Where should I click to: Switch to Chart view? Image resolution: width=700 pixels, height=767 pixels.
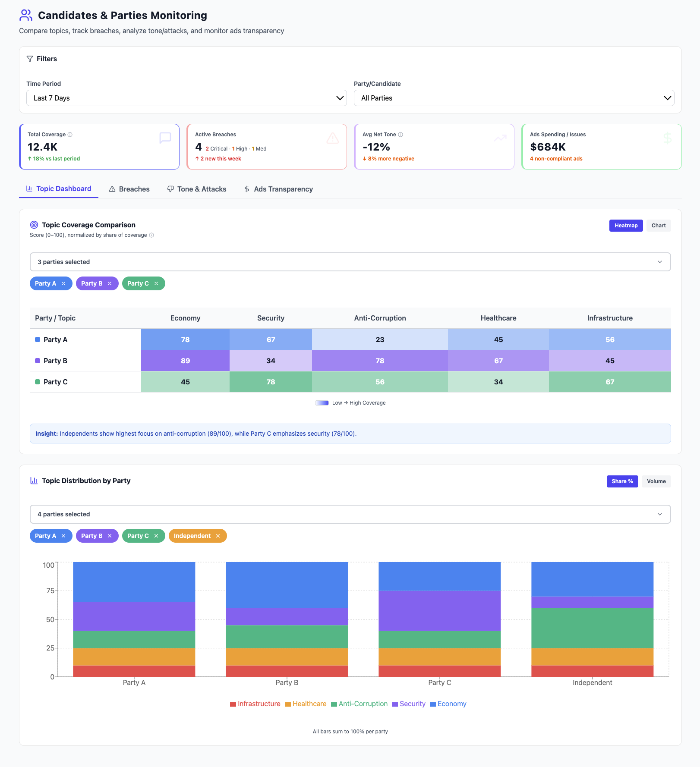pos(659,226)
